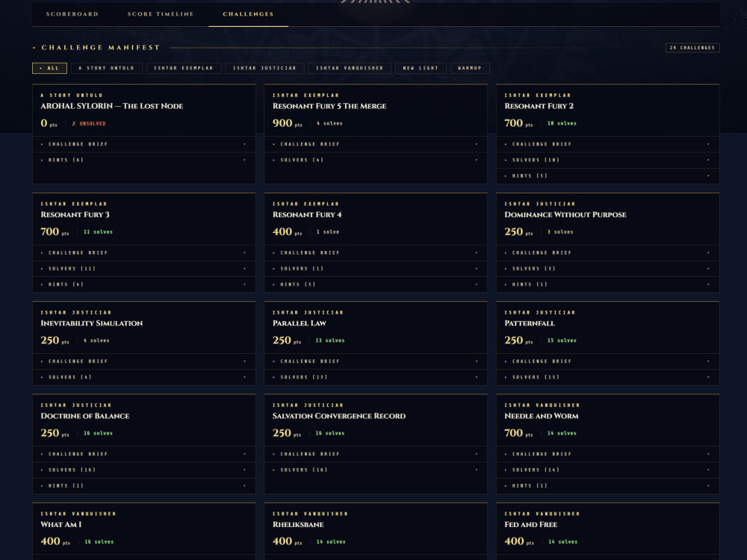Filter by Warmup category

pos(470,68)
